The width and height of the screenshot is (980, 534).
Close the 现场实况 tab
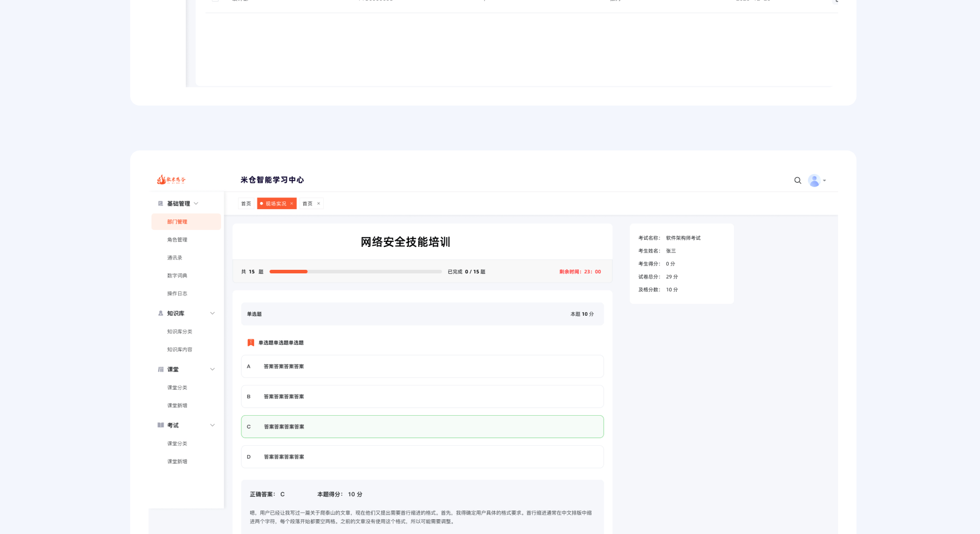pyautogui.click(x=291, y=204)
